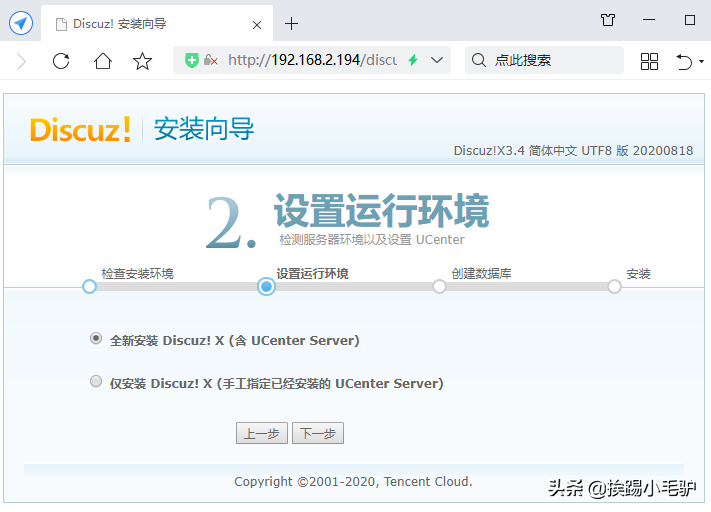Click the search magnifier icon
Image resolution: width=711 pixels, height=512 pixels.
pyautogui.click(x=479, y=60)
